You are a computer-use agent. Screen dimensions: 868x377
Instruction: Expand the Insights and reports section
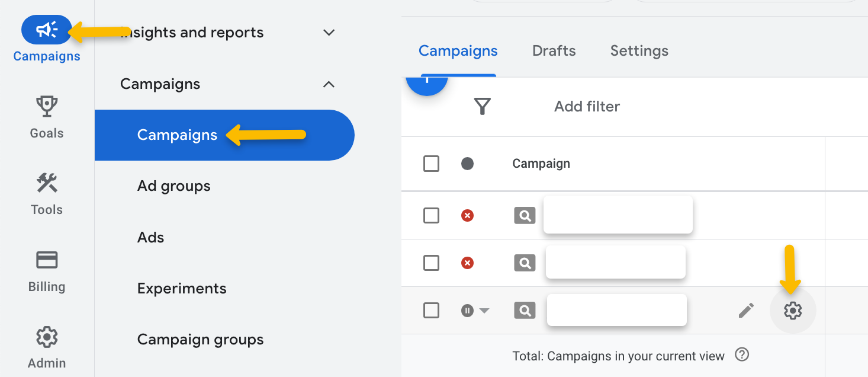(329, 33)
